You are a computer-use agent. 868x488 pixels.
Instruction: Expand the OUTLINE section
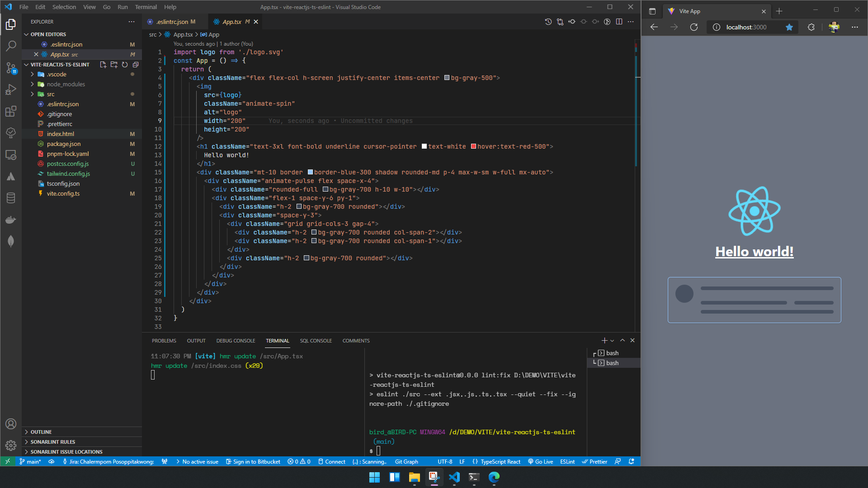coord(41,432)
